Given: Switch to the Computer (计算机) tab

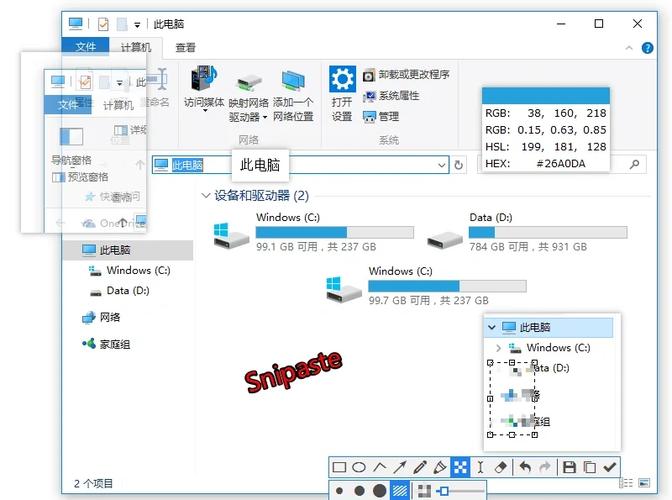Looking at the screenshot, I should click(136, 47).
